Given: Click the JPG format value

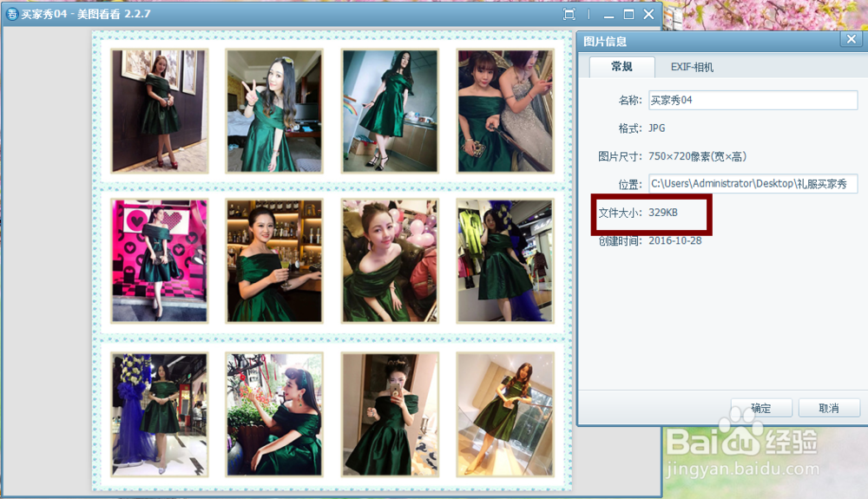Looking at the screenshot, I should (x=656, y=128).
